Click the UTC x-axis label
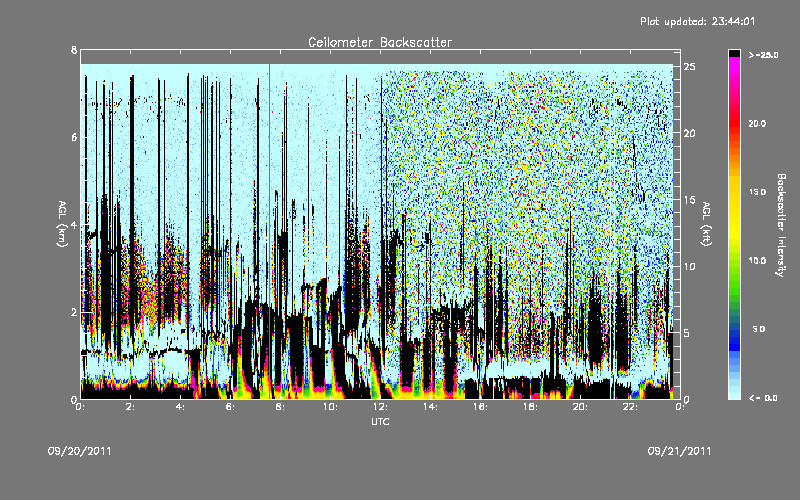The height and width of the screenshot is (500, 800). tap(380, 421)
